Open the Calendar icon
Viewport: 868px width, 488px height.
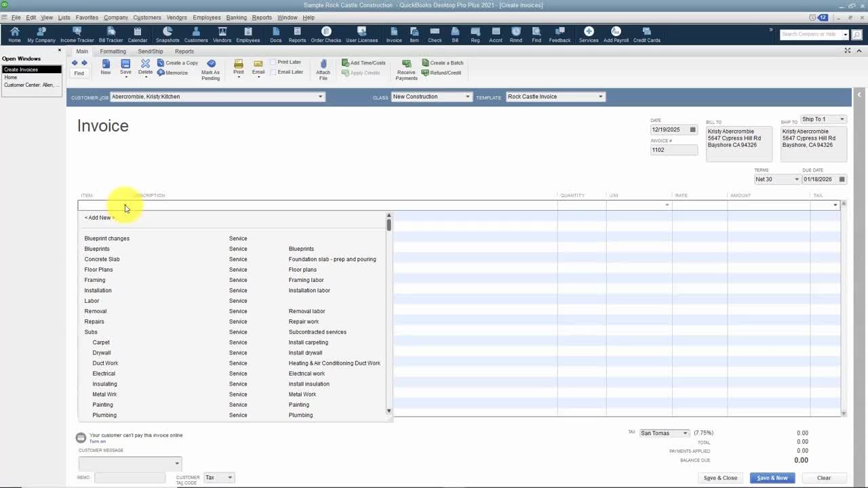138,35
